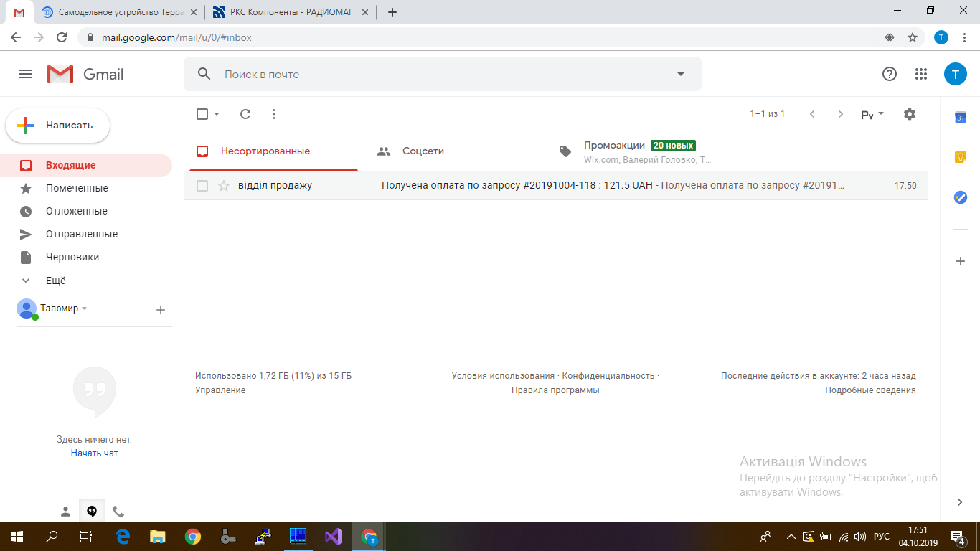The width and height of the screenshot is (980, 551).
Task: Open the Windows Start menu
Action: pyautogui.click(x=17, y=537)
